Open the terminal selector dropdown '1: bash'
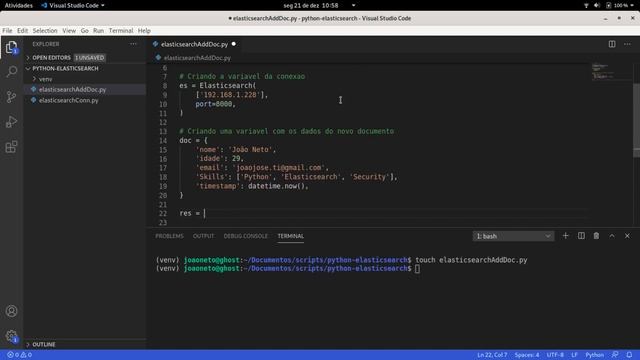Screen dimensions: 640x360 513,236
